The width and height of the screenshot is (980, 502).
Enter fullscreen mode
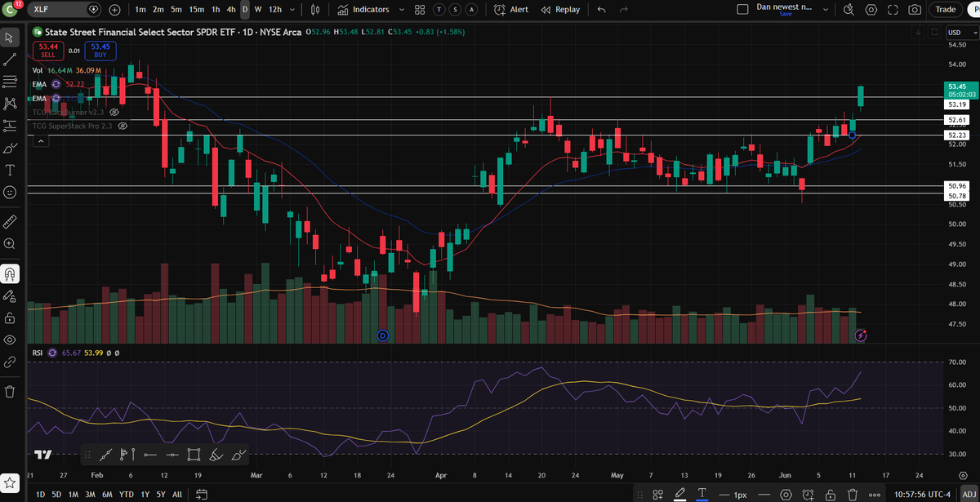click(x=893, y=10)
